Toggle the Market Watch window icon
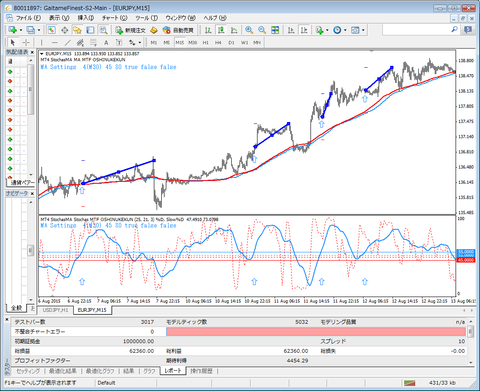The image size is (480, 391). click(51, 30)
